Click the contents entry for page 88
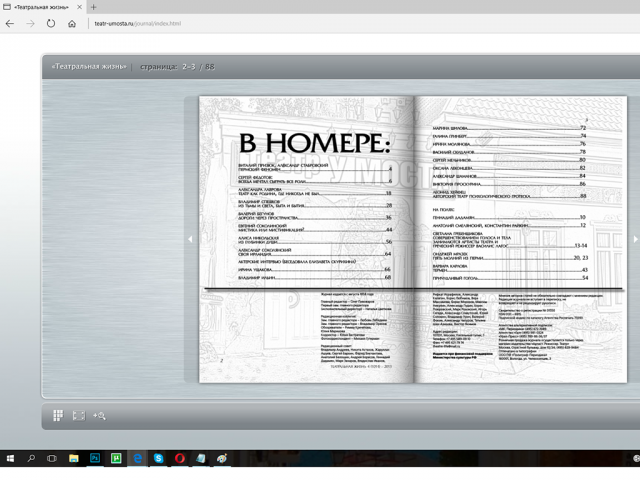The height and width of the screenshot is (480, 640). coord(509,194)
